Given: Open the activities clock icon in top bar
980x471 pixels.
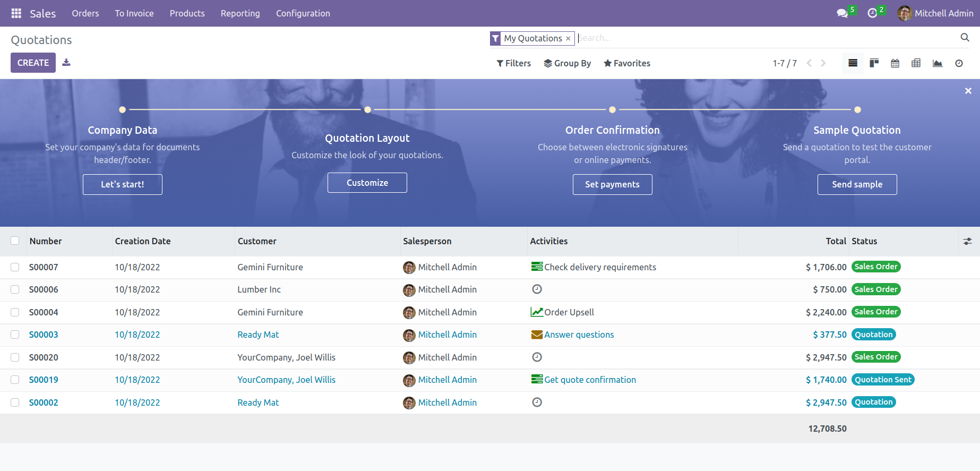Looking at the screenshot, I should tap(872, 13).
